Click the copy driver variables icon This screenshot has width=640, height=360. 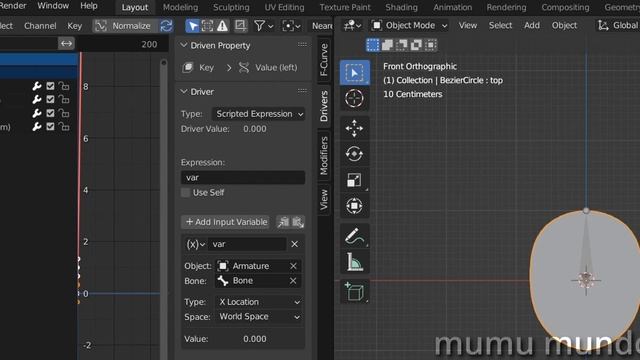283,222
